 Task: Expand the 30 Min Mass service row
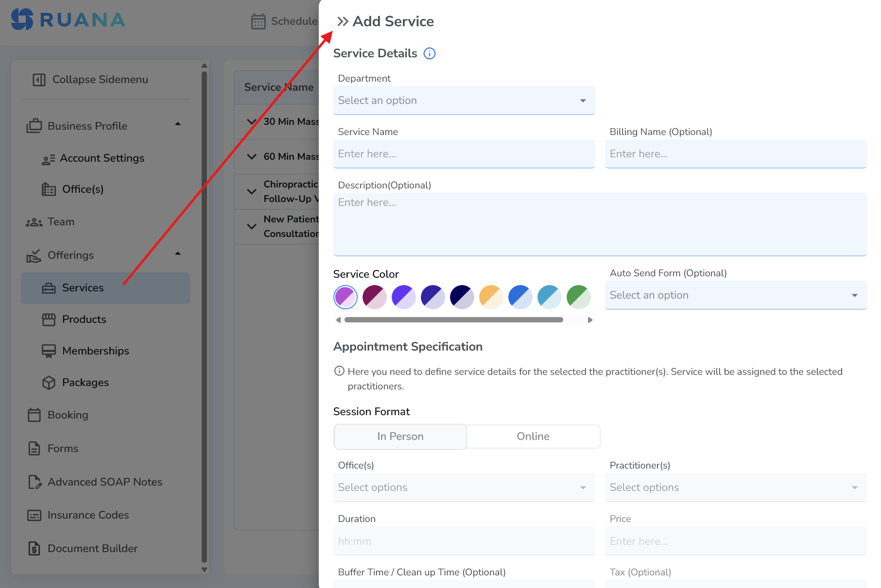pyautogui.click(x=251, y=122)
